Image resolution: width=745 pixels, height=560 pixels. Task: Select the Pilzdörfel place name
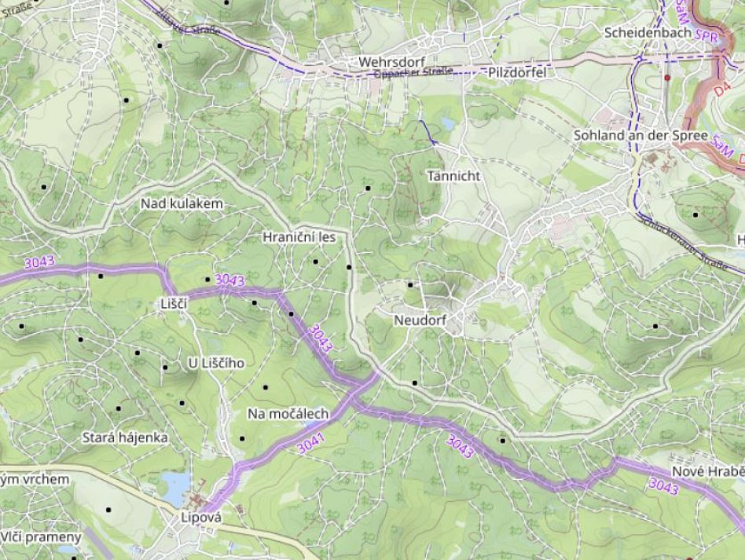point(516,71)
